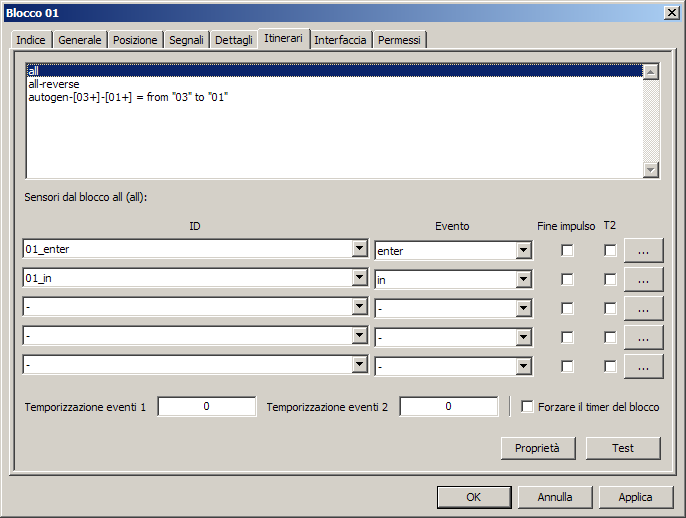Image resolution: width=686 pixels, height=518 pixels.
Task: Go to the Permessi tab
Action: pos(399,40)
